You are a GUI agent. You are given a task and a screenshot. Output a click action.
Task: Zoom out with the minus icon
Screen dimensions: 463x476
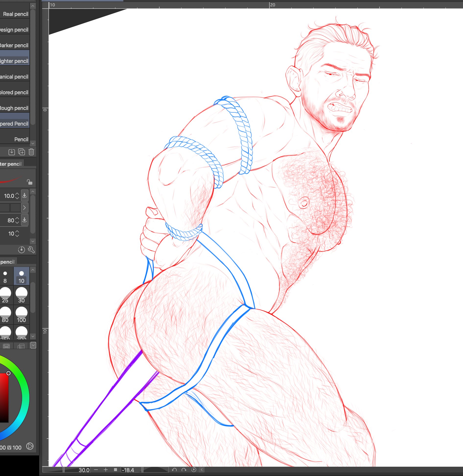96,470
